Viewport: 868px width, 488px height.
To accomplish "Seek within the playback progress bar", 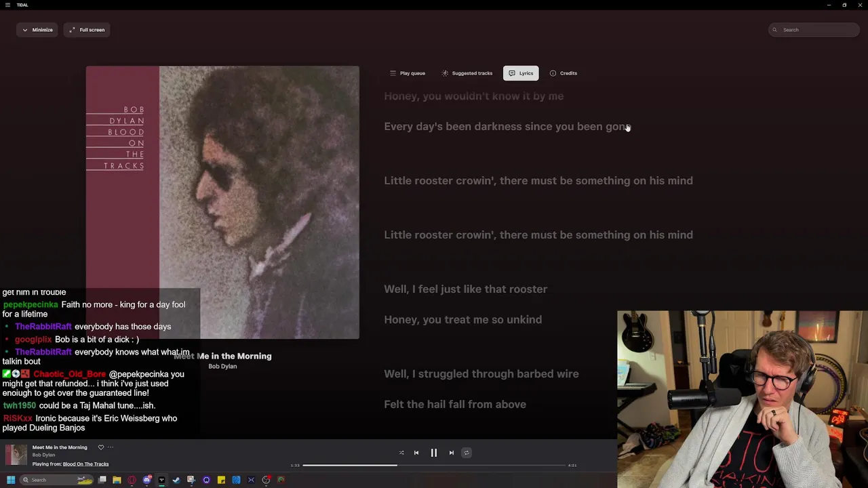I will [x=434, y=465].
